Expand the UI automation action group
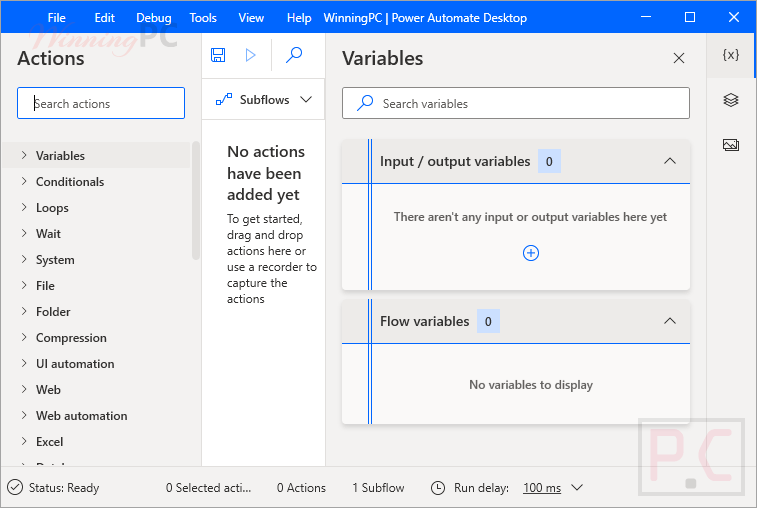Screen dimensions: 757x508 tap(24, 363)
